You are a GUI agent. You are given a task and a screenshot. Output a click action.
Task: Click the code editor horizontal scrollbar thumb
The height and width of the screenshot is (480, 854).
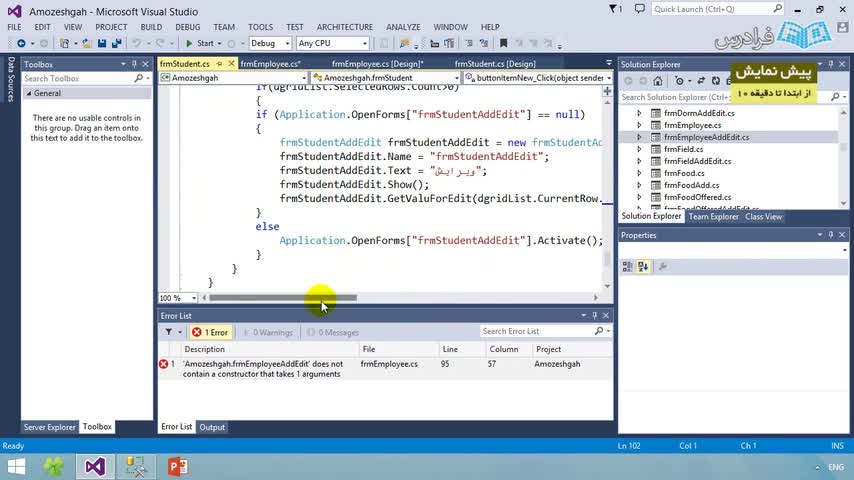[283, 298]
